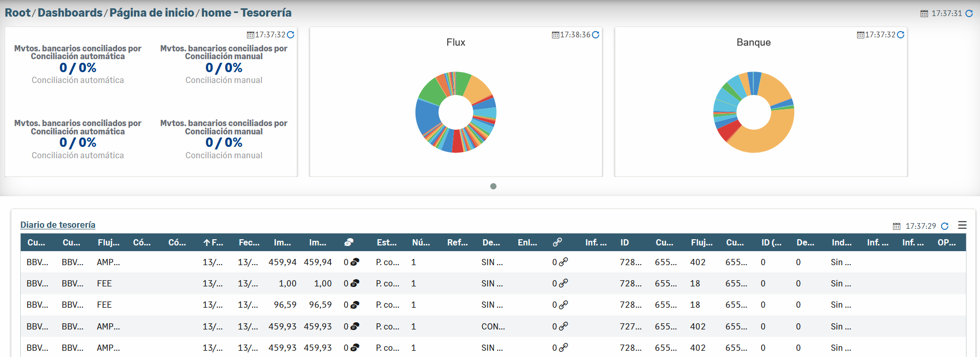Click the link icon in first table row

coord(563,262)
